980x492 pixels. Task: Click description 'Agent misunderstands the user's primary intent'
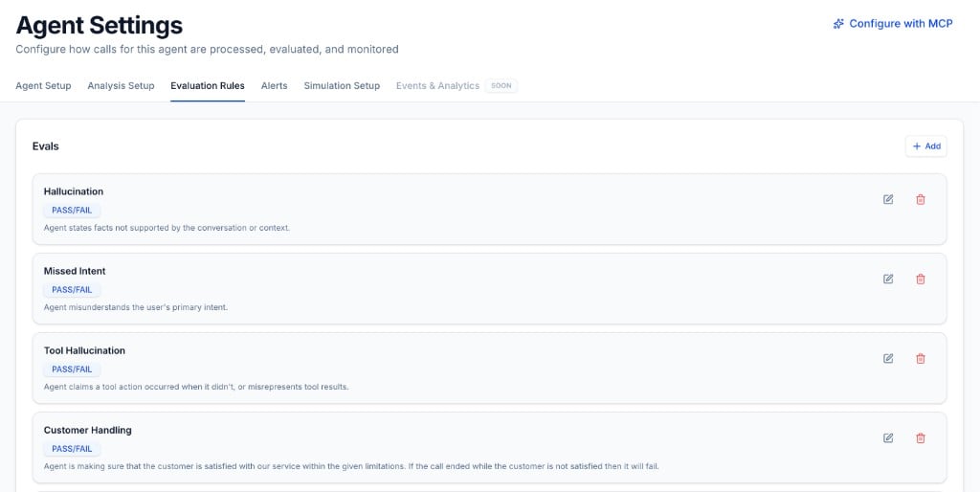[x=136, y=307]
